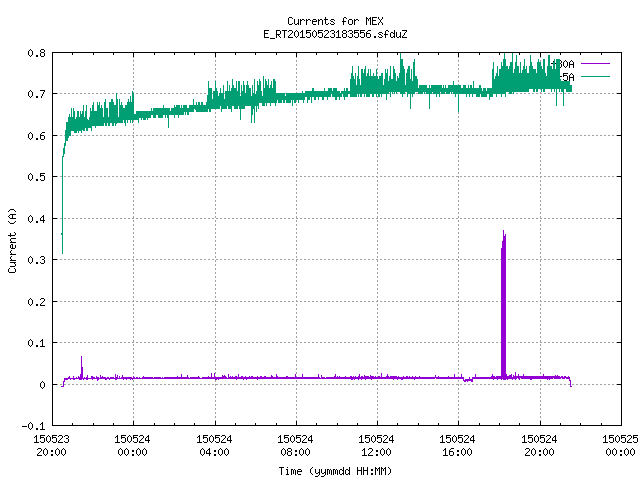The image size is (640, 480).
Task: Click the "150524 00:00" x-axis tick label
Action: [132, 445]
